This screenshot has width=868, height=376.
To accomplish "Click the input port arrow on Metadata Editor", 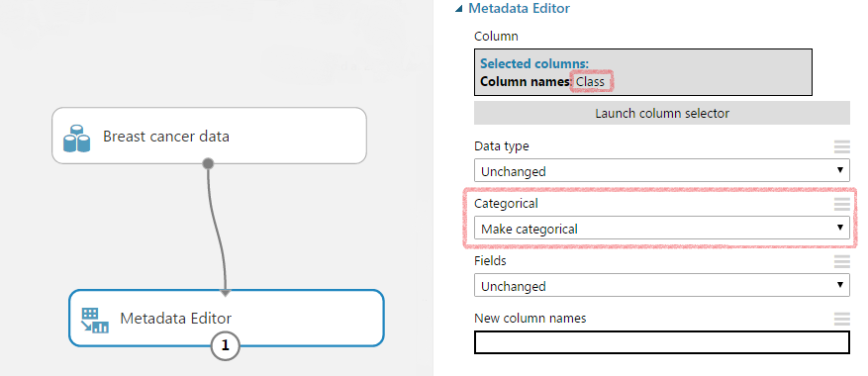I will pyautogui.click(x=225, y=292).
